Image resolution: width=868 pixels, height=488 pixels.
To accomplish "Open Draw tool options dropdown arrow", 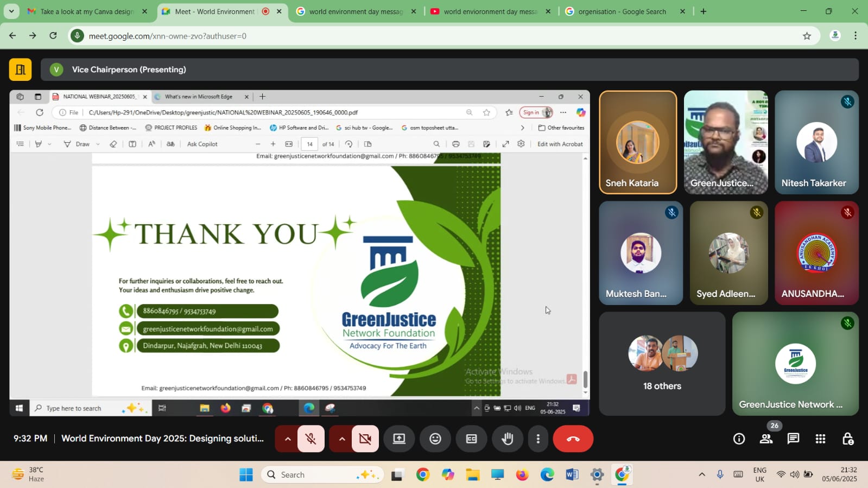I will 98,144.
